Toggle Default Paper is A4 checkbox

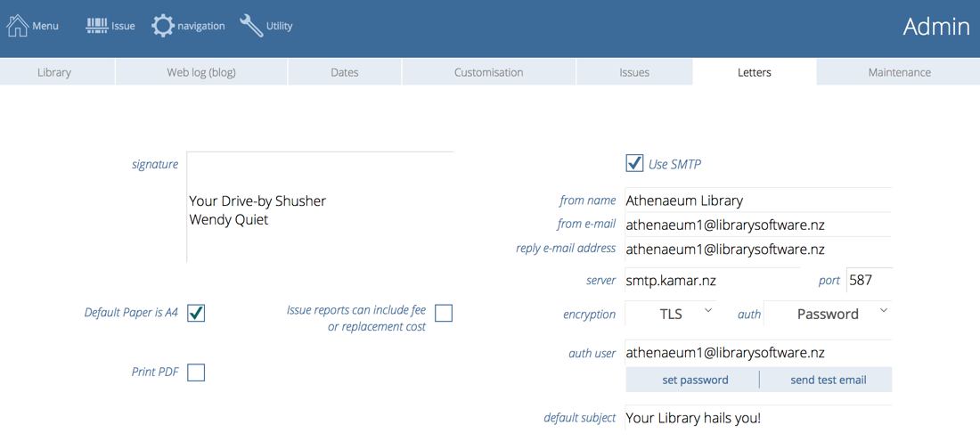click(196, 313)
